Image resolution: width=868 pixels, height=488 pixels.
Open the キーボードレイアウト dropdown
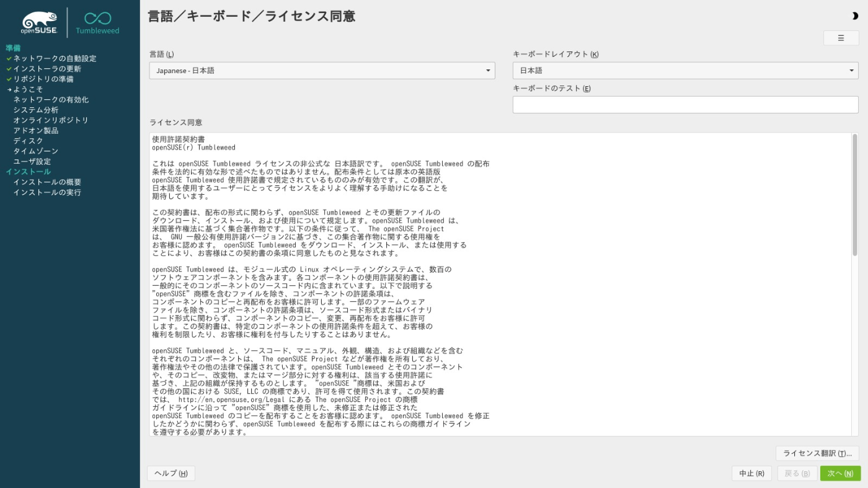click(685, 71)
